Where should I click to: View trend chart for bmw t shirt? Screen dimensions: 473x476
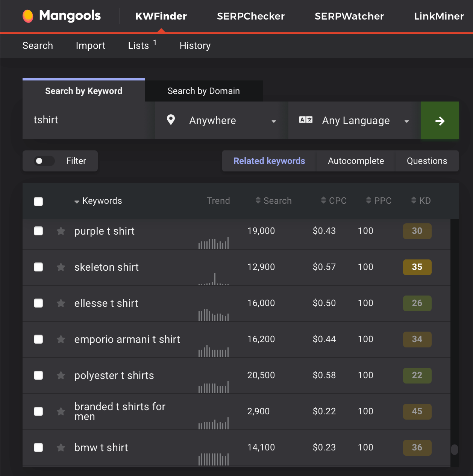click(214, 459)
